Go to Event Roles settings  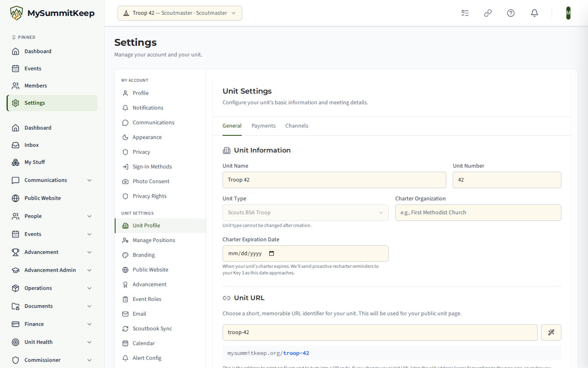(160, 299)
